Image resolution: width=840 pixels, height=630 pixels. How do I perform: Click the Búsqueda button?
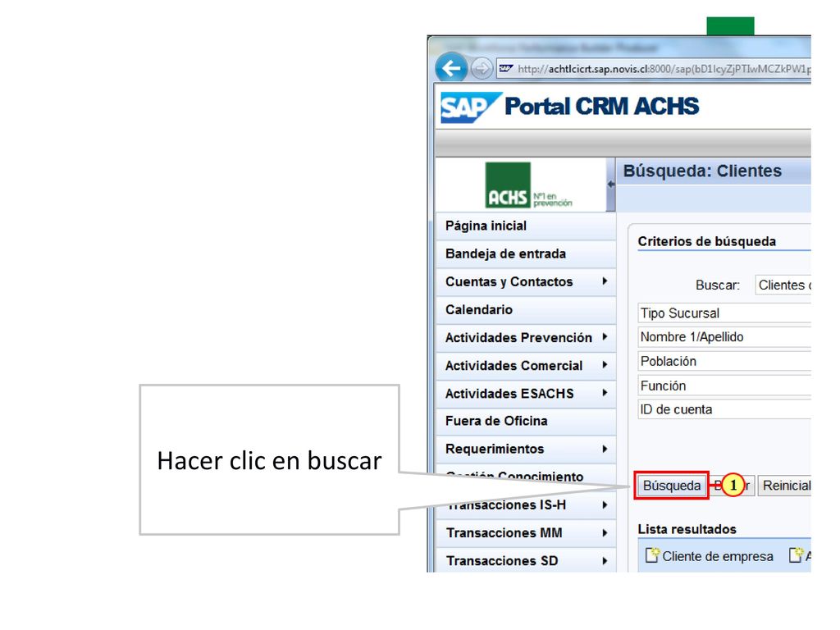click(671, 486)
